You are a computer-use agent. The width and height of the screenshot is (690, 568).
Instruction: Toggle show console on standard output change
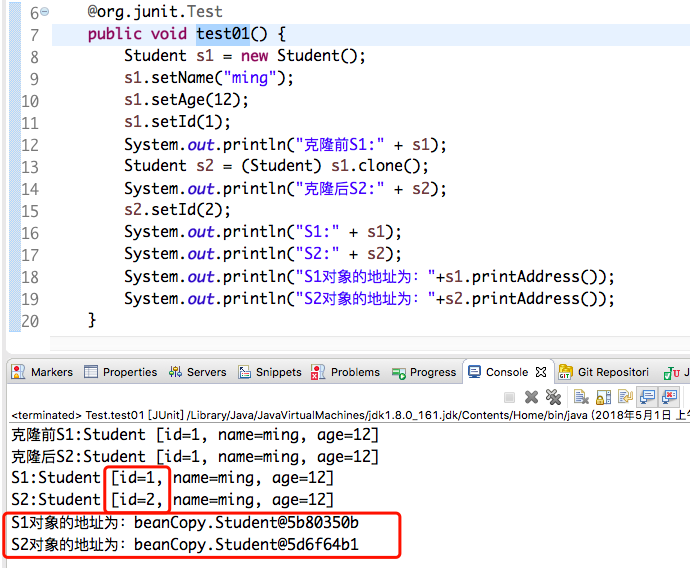pos(648,397)
